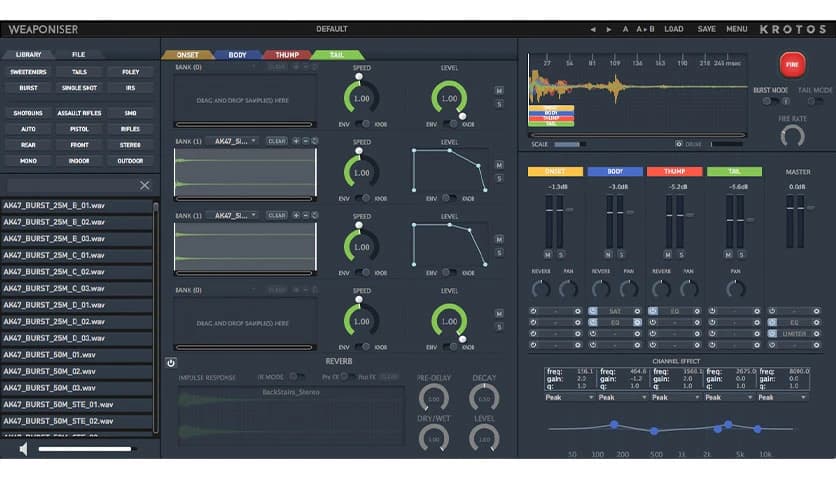Toggle ENV/KNOB switch under second bank Level

coord(451,198)
